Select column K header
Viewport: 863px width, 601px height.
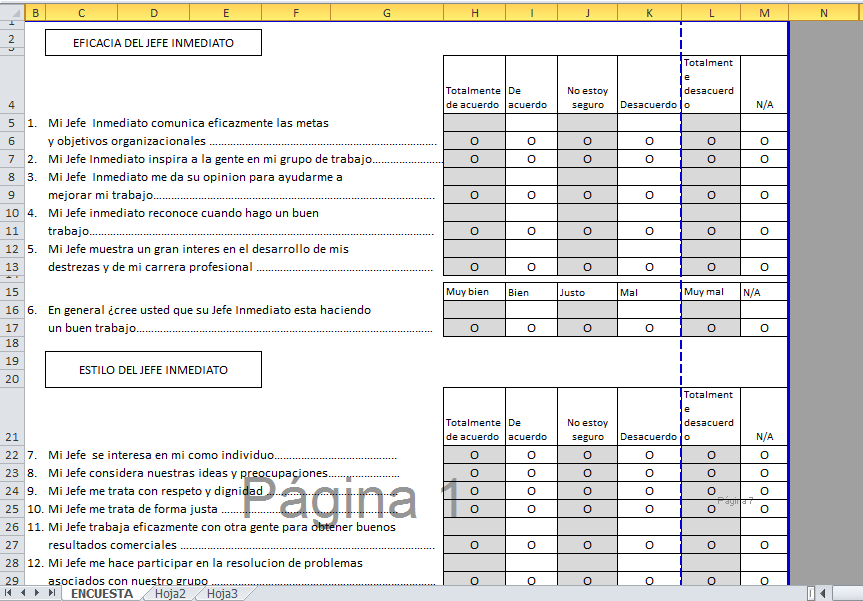tap(649, 13)
